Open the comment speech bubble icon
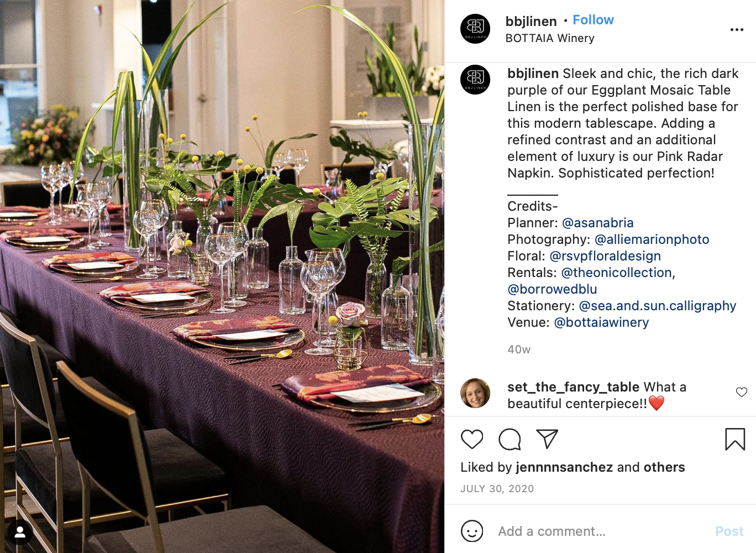The image size is (756, 553). click(x=510, y=439)
